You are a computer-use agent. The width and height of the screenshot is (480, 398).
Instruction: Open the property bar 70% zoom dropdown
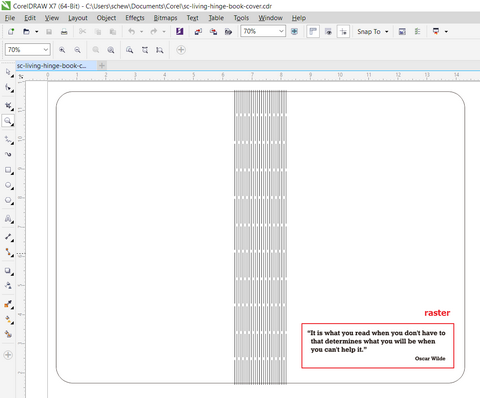click(46, 50)
